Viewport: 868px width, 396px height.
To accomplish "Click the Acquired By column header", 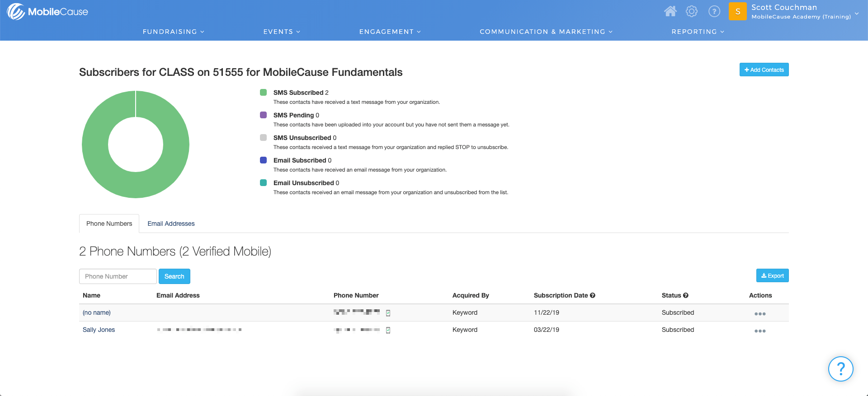I will click(x=471, y=295).
